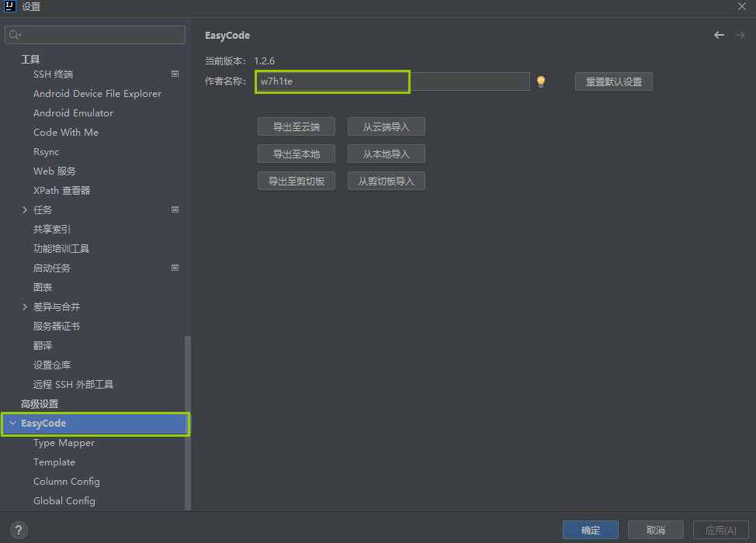
Task: Select 任务 settings entry
Action: 43,209
